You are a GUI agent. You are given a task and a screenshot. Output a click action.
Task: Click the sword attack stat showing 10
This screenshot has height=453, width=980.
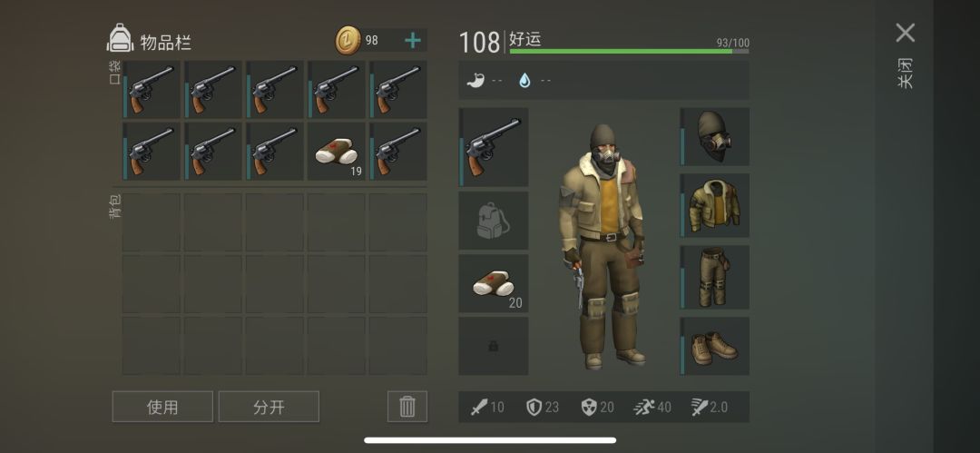(x=487, y=408)
